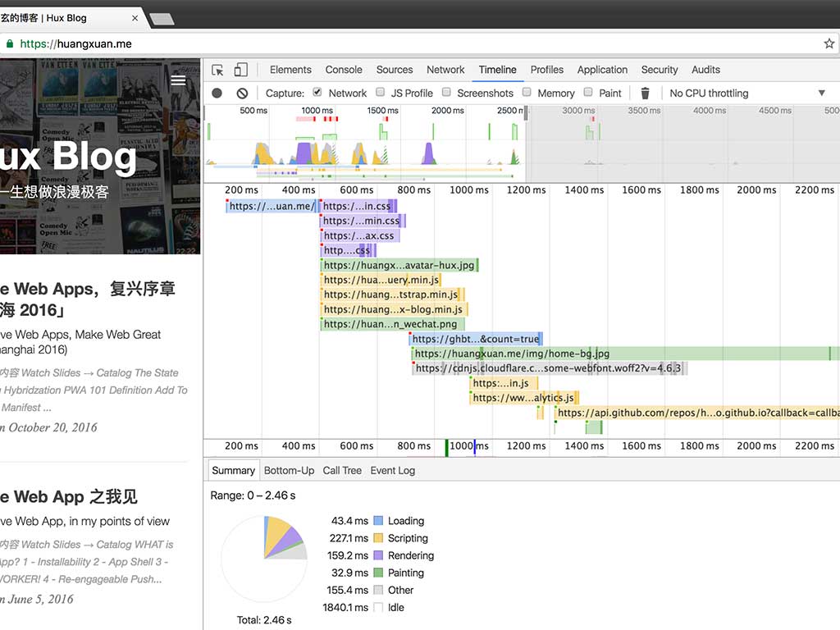Image resolution: width=840 pixels, height=630 pixels.
Task: Select the home-bg.jpg network request bar
Action: [626, 354]
